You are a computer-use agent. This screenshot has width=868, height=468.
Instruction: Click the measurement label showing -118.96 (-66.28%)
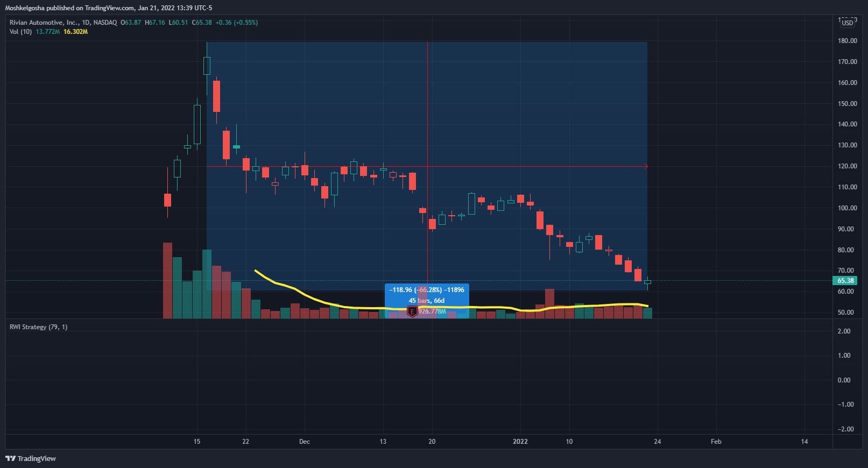[x=427, y=290]
